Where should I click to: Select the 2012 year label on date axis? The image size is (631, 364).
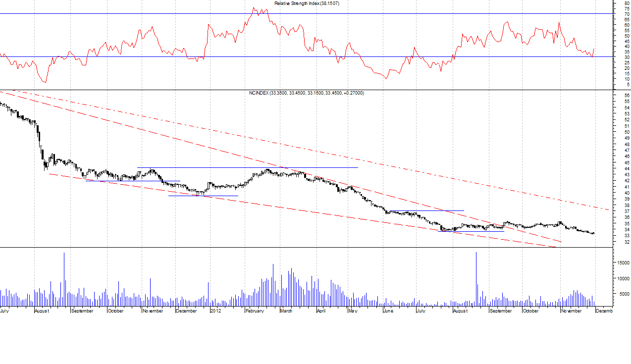coord(215,311)
